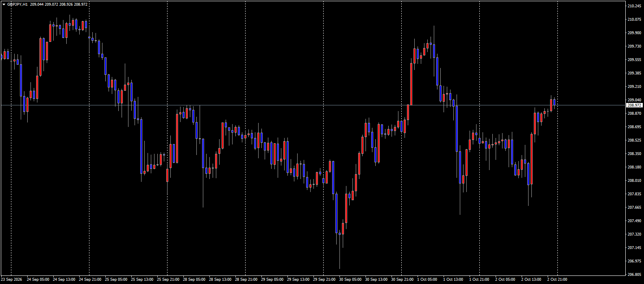Click the 208.350 price scale label
The width and height of the screenshot is (644, 284).
(x=634, y=154)
